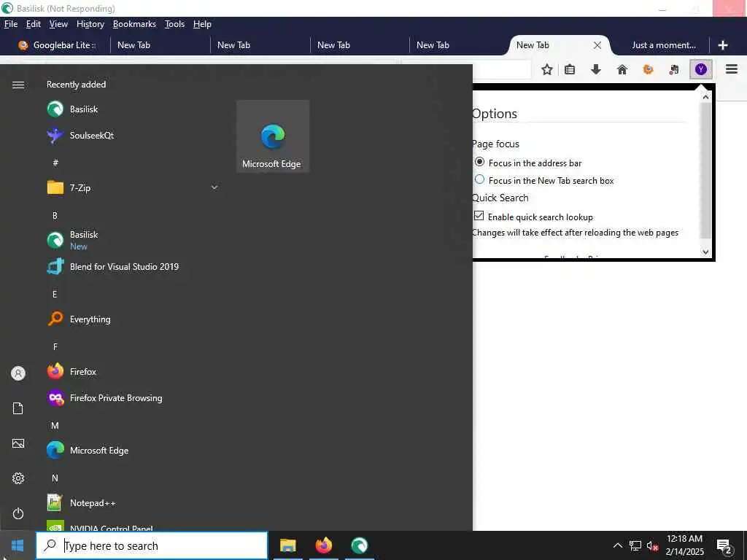747x560 pixels.
Task: Click the Power icon in Start menu
Action: coord(18,513)
